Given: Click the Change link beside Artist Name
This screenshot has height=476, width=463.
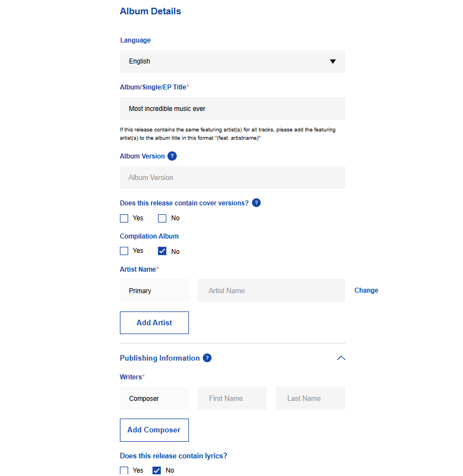Looking at the screenshot, I should [x=366, y=290].
